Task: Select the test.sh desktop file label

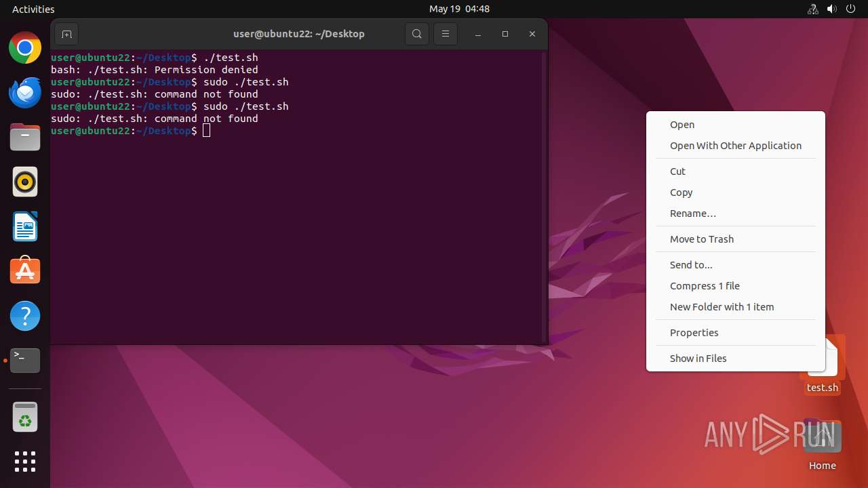Action: pos(823,388)
